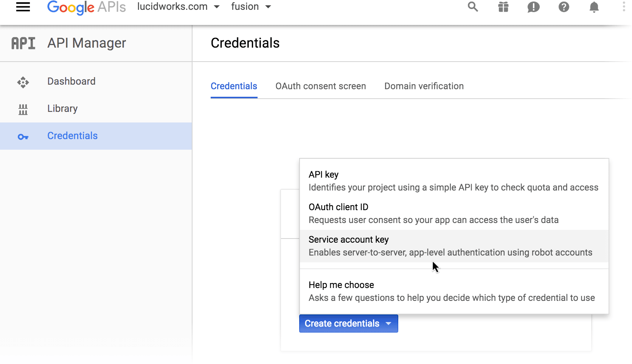Select the Credentials key icon
632x364 pixels.
[x=23, y=136]
